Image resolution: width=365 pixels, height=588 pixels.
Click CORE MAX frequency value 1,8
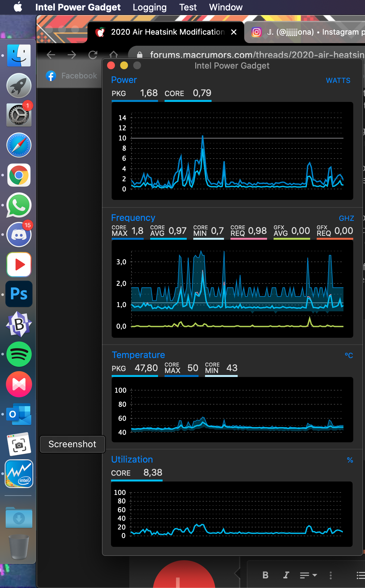tap(137, 231)
